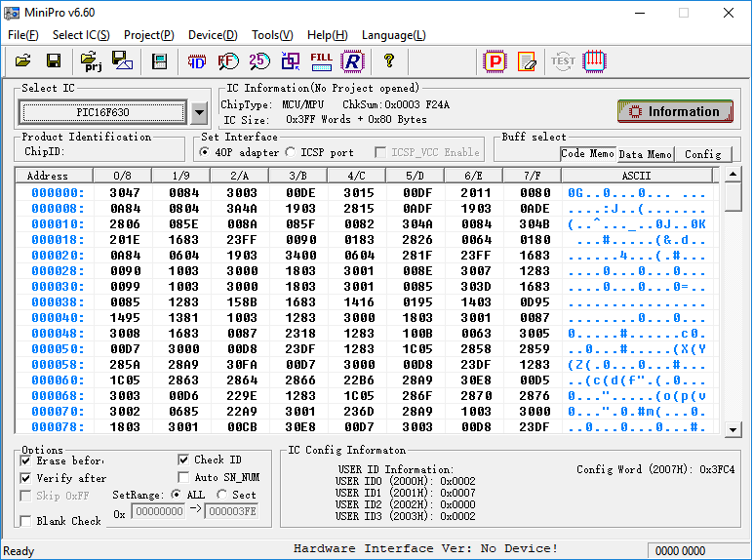
Task: Toggle the Check ID checkbox
Action: coord(185,460)
